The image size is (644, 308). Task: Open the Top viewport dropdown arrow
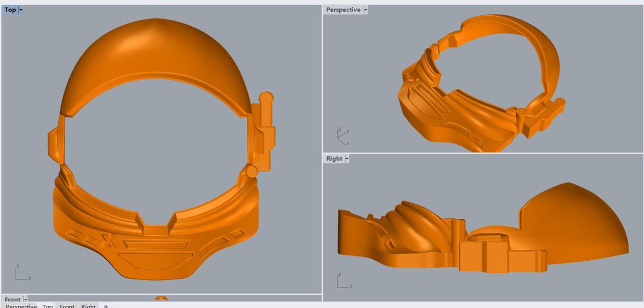(20, 10)
